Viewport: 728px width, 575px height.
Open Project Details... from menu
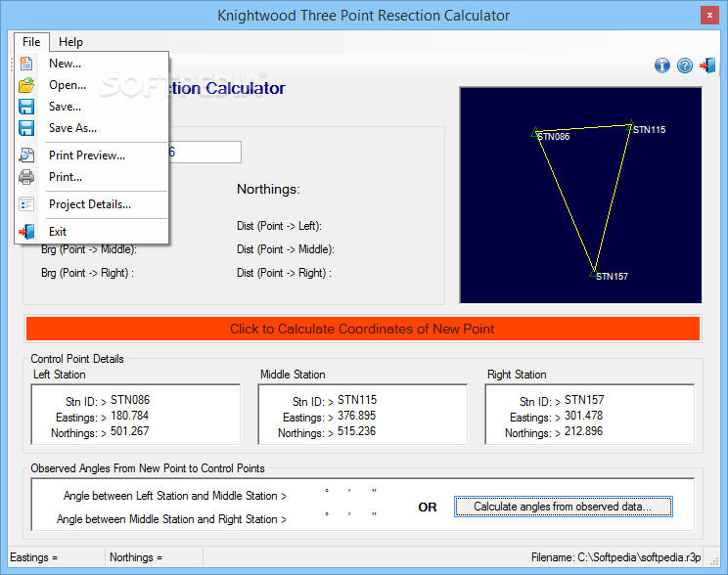click(91, 204)
